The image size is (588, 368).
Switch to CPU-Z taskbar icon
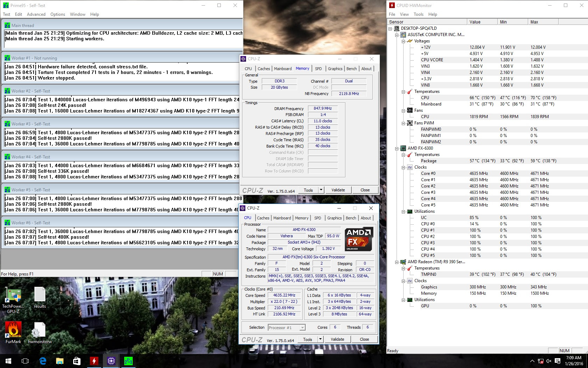tap(111, 361)
